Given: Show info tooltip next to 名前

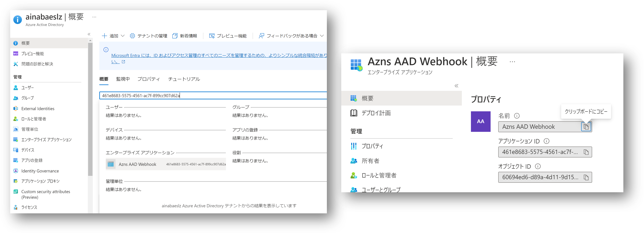Looking at the screenshot, I should click(517, 116).
